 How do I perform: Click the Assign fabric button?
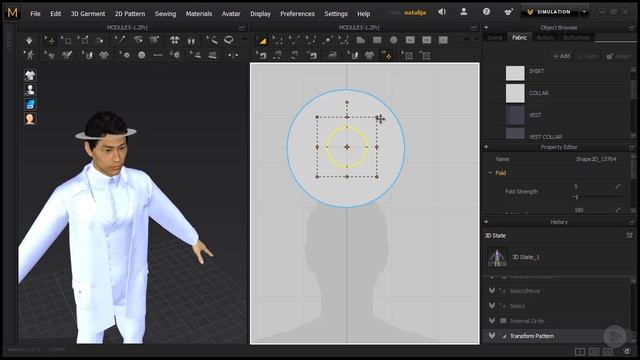(x=618, y=56)
